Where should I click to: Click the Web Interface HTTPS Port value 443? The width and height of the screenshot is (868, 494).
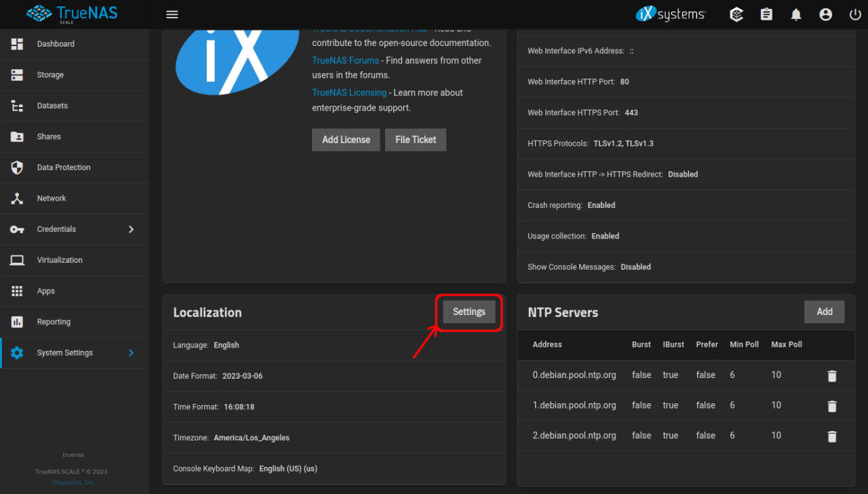(x=631, y=112)
